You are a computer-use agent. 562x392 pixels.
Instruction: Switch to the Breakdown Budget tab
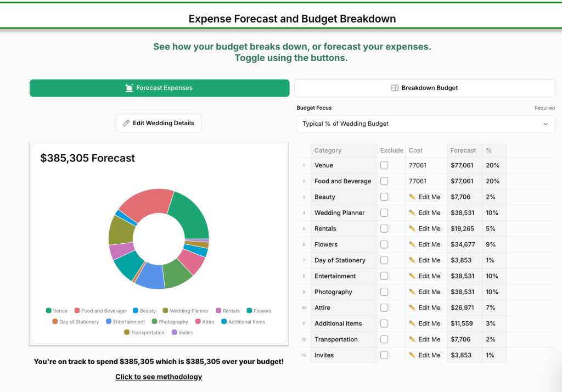425,88
